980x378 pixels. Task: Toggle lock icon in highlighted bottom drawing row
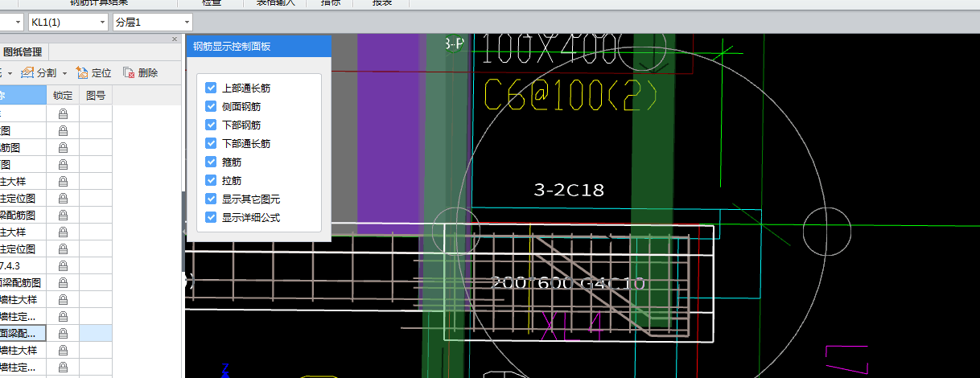tap(63, 333)
